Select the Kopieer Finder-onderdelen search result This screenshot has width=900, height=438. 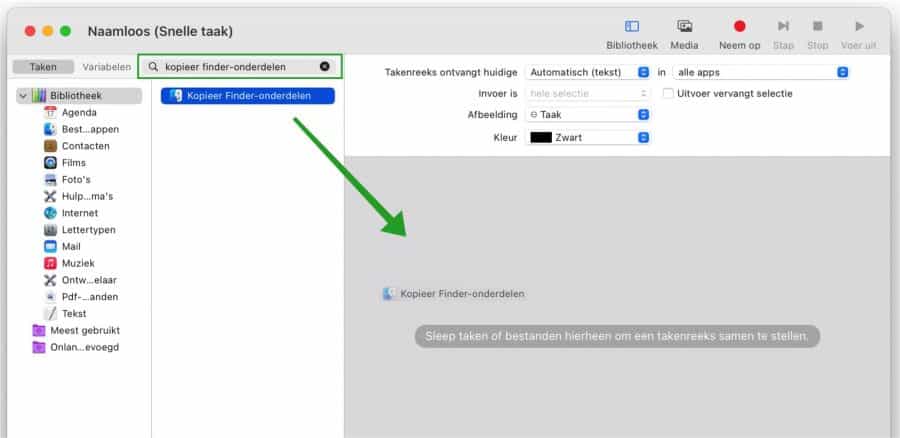[x=247, y=96]
